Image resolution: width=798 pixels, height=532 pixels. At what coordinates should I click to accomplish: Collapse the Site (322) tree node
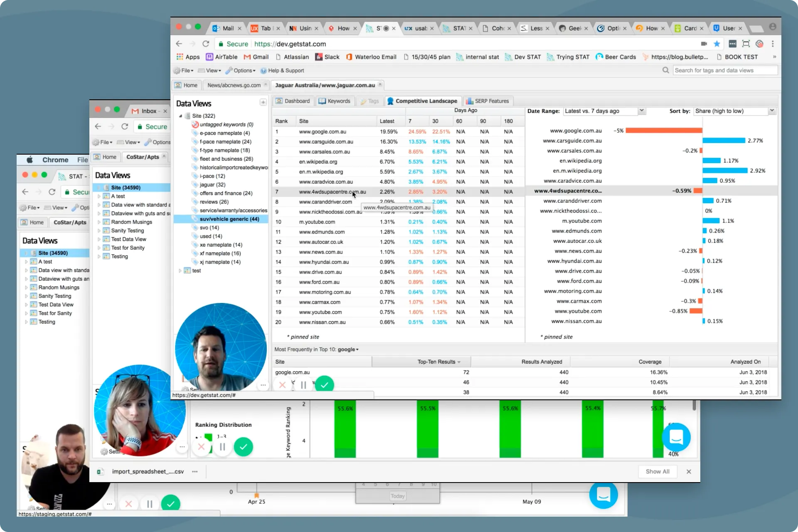pos(180,116)
